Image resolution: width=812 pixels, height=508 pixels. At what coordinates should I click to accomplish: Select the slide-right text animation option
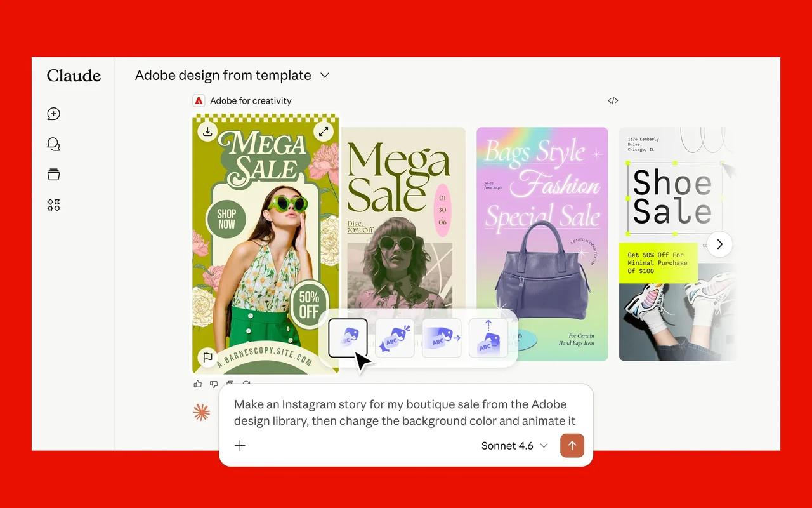pos(442,338)
